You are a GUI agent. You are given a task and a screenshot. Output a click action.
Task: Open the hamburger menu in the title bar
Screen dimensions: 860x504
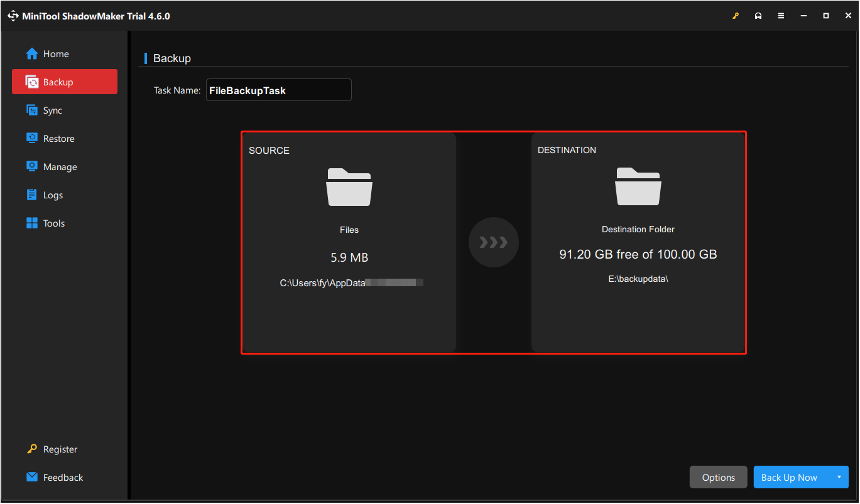[x=781, y=15]
